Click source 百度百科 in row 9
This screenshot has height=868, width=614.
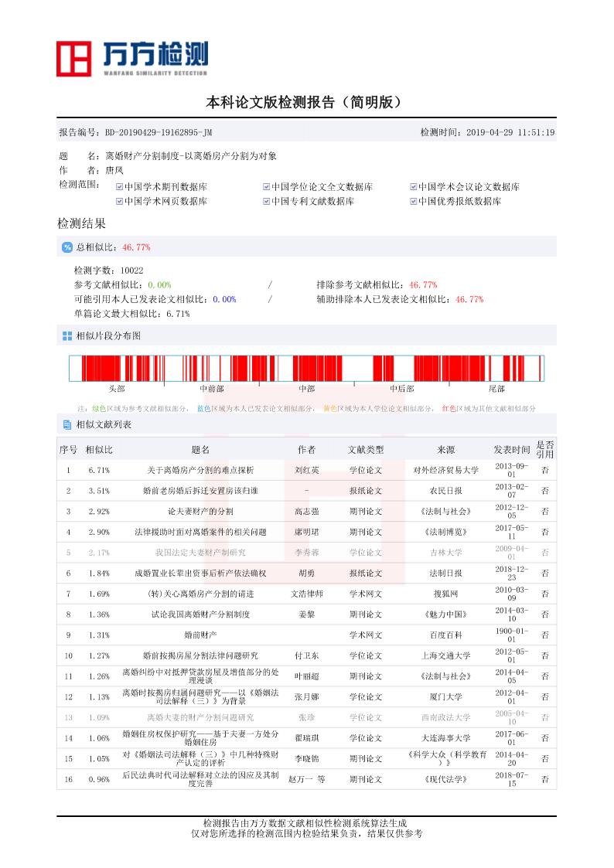(x=445, y=635)
